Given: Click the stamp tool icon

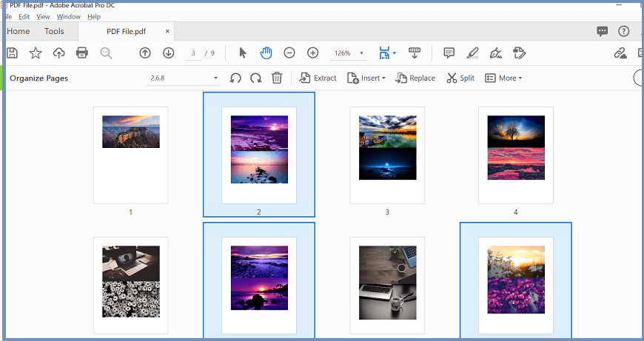Looking at the screenshot, I should click(519, 53).
